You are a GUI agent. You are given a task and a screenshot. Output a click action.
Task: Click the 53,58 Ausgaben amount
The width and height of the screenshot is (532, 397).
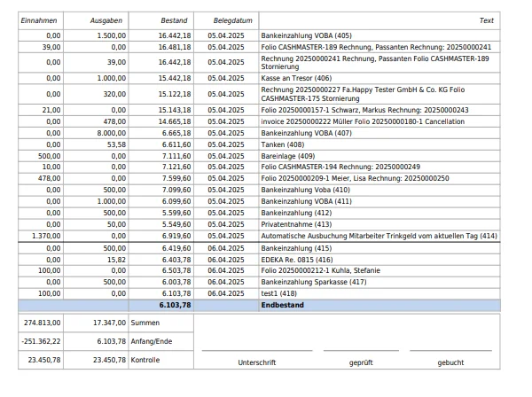(116, 144)
